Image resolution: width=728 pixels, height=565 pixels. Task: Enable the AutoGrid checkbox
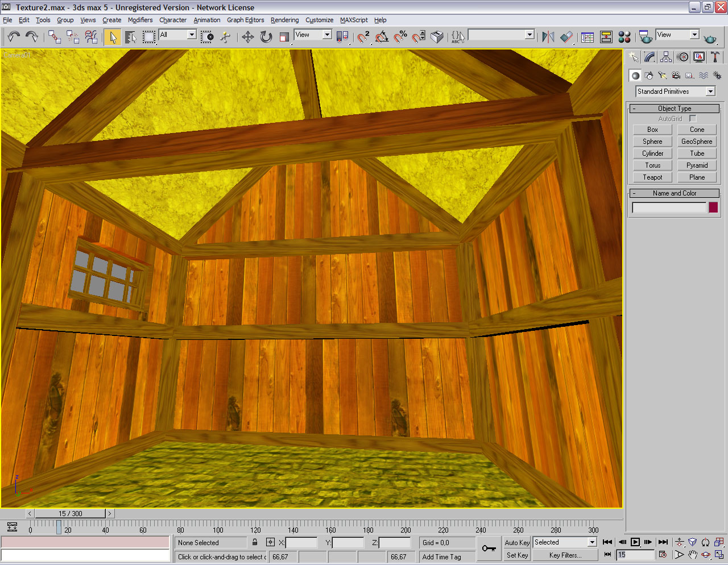coord(692,118)
